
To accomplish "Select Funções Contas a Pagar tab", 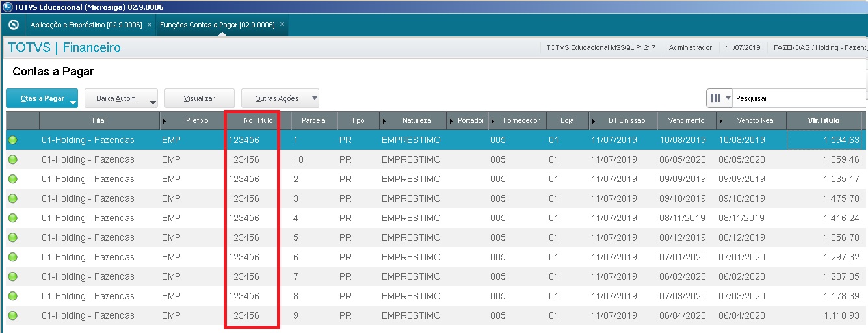I will [217, 25].
